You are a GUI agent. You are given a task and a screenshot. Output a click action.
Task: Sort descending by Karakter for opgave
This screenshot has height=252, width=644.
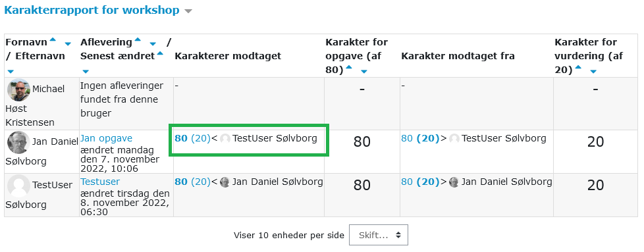tap(364, 72)
